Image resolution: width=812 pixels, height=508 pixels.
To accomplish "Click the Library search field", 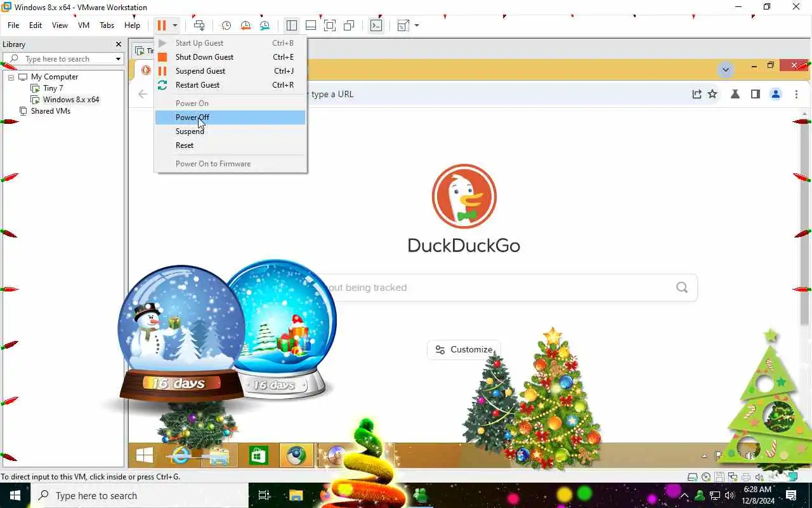I will [x=63, y=59].
